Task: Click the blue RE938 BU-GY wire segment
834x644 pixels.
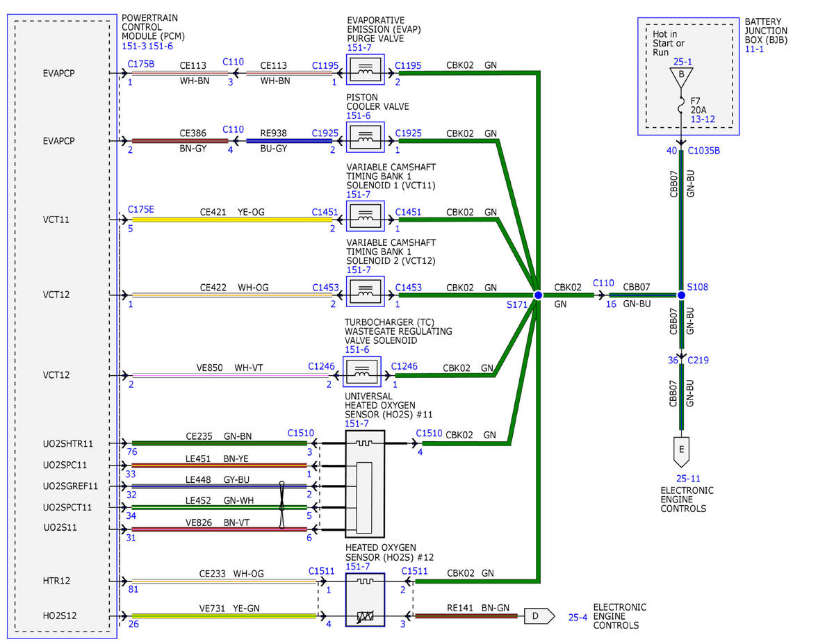Action: coord(289,141)
